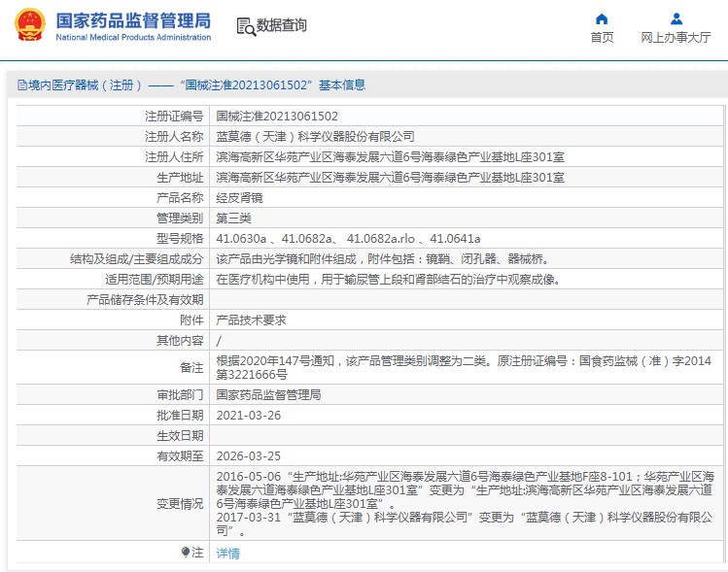Click the 国家药品监督管理局 site title
The height and width of the screenshot is (572, 728).
click(x=133, y=19)
